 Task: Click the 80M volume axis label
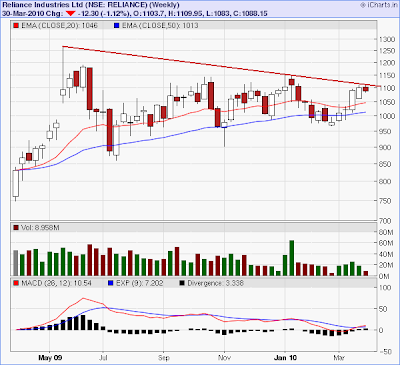[386, 232]
